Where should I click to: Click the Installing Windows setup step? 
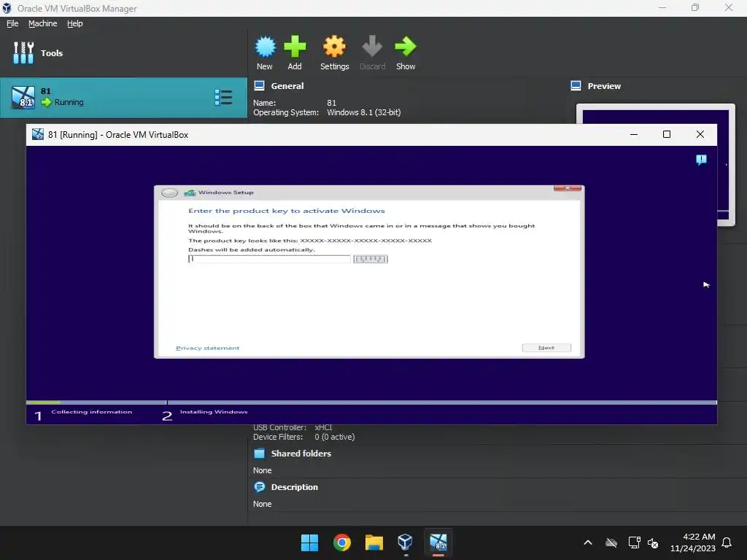(x=214, y=412)
